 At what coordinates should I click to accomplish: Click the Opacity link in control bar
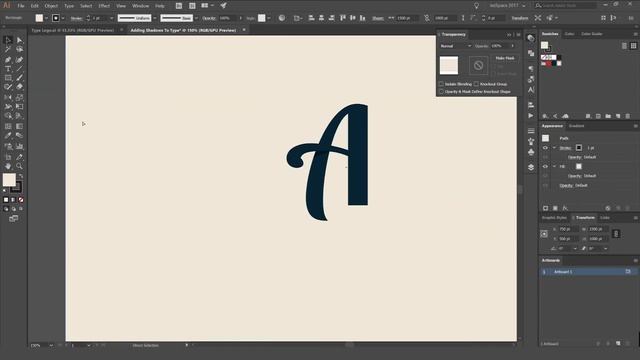pos(209,18)
